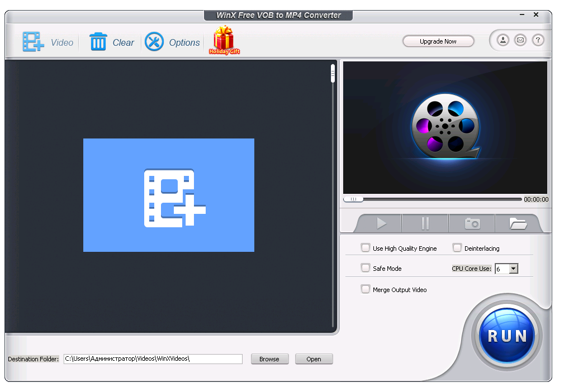Click the file list vertical scrollbar handle

pyautogui.click(x=333, y=74)
